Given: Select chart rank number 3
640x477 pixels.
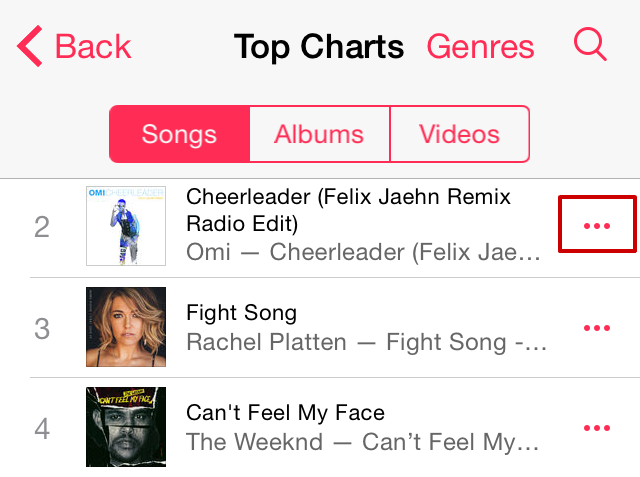Looking at the screenshot, I should coord(42,329).
